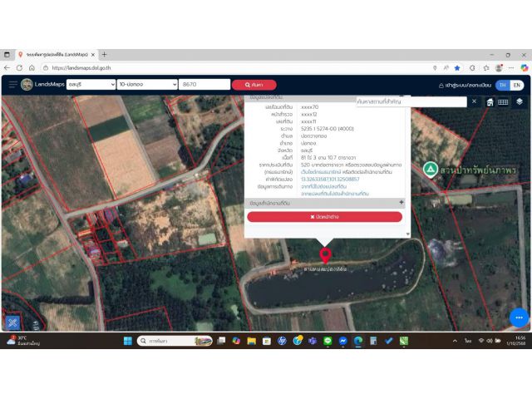Open the directions-to-parcel link
This screenshot has width=532, height=399.
coord(323,186)
